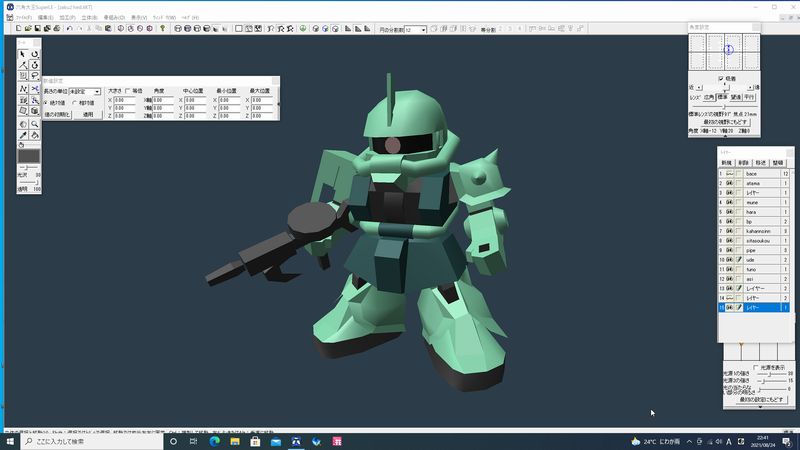Open the first menu bar item ファイル
This screenshot has width=800, height=450.
(x=23, y=17)
